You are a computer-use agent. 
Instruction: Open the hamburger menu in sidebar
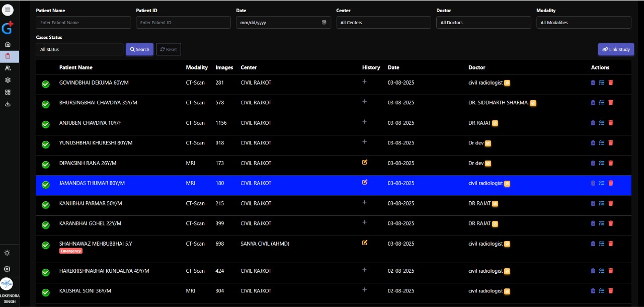point(8,10)
